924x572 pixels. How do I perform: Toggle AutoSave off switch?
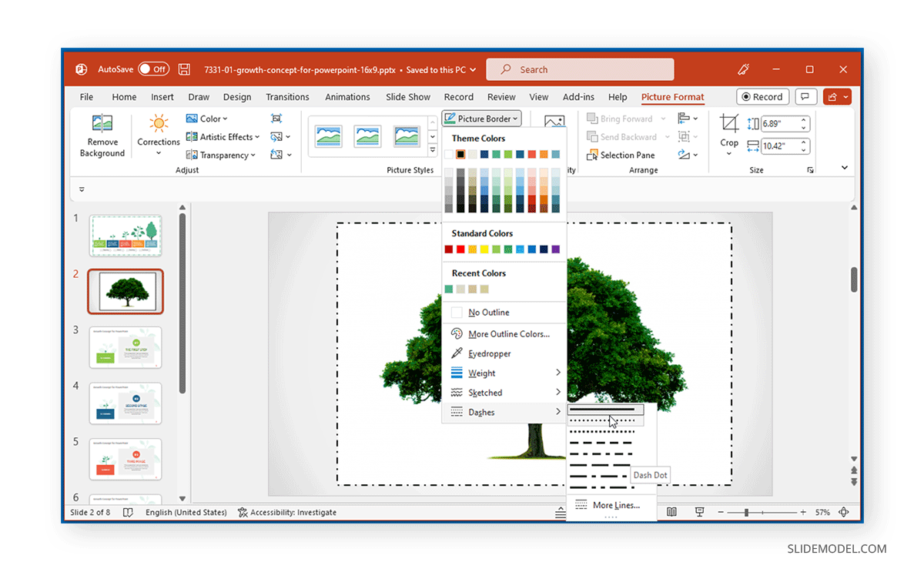(x=153, y=69)
